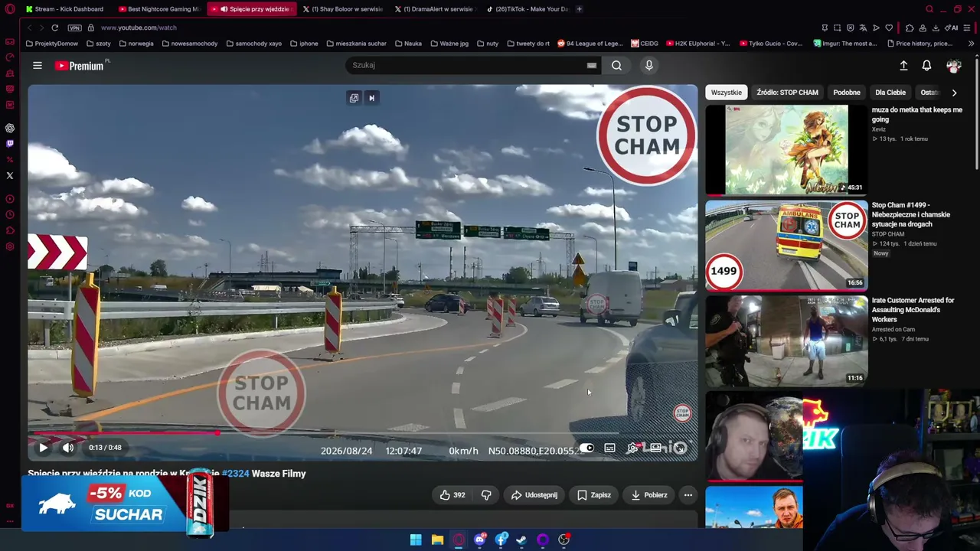Go to YouTube Premium home logo
Image resolution: width=980 pixels, height=551 pixels.
coord(80,66)
